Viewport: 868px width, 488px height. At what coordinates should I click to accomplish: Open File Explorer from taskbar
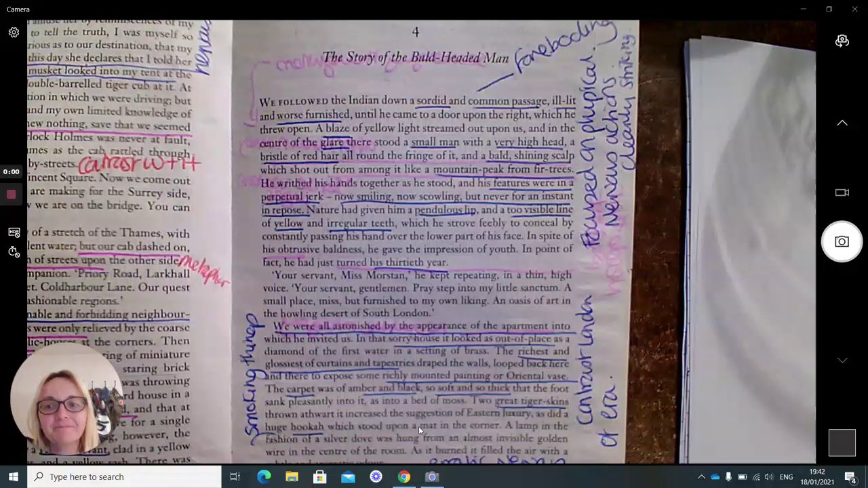(292, 476)
